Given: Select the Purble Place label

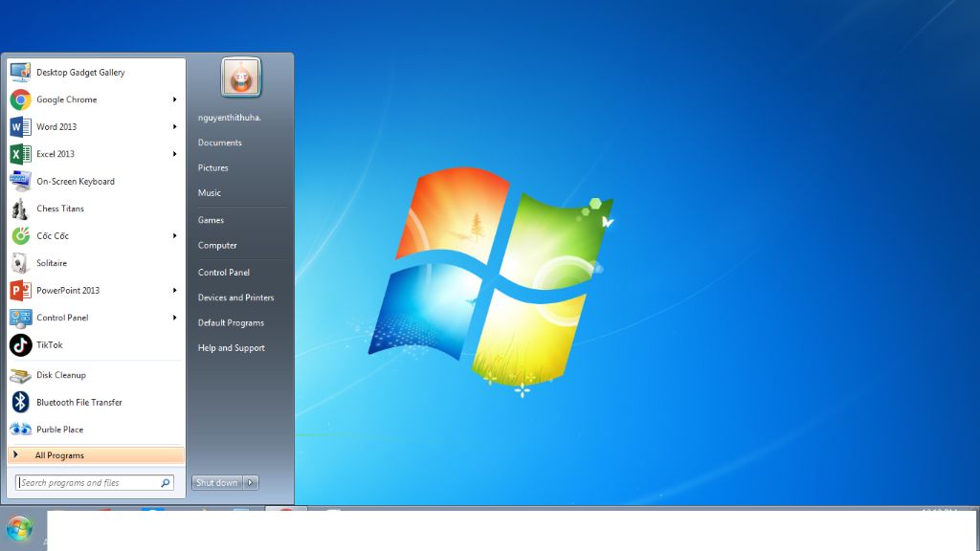Looking at the screenshot, I should [x=59, y=430].
